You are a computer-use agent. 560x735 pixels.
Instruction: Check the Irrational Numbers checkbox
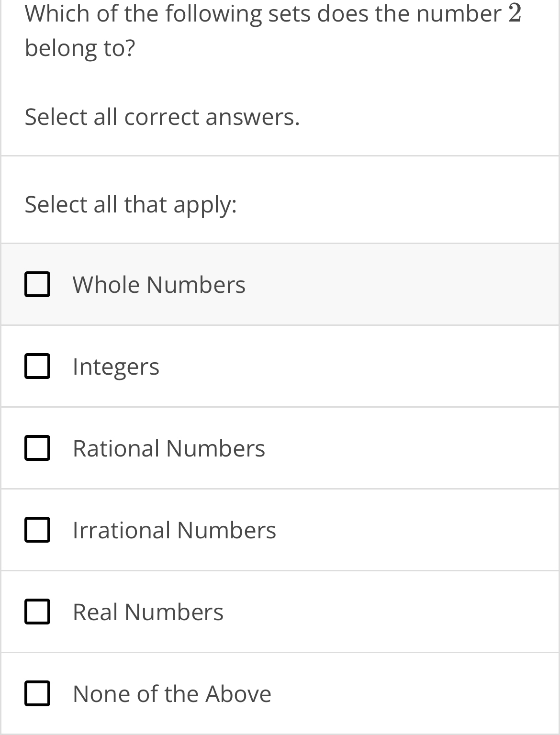(38, 530)
